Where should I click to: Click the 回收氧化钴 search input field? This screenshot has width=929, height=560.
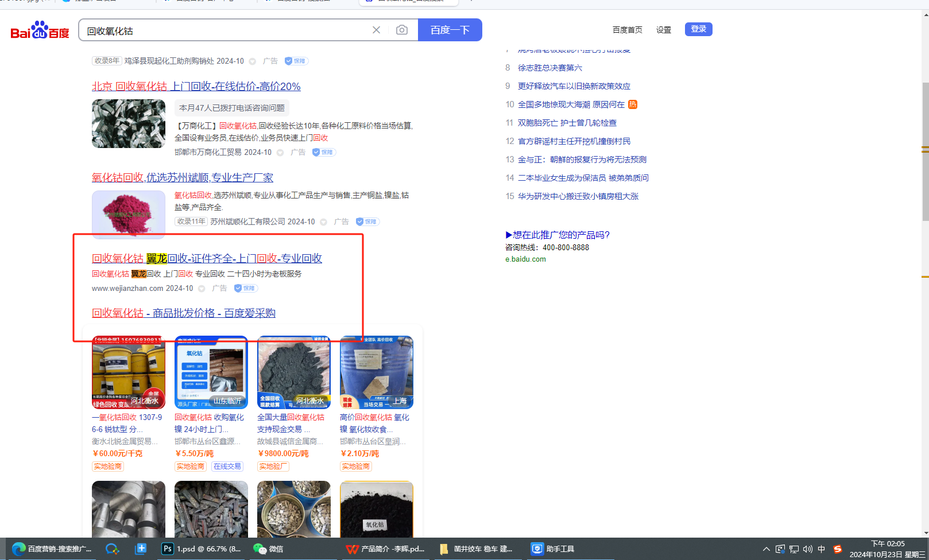[224, 31]
